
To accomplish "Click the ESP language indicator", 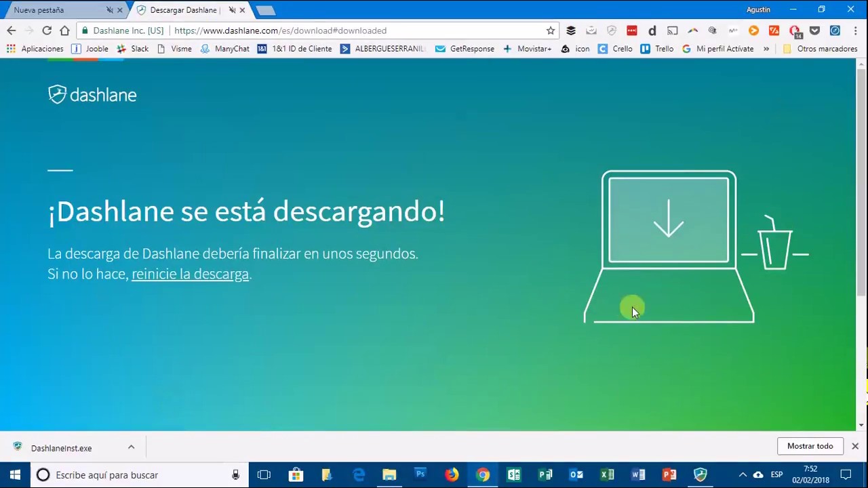I will [x=776, y=475].
